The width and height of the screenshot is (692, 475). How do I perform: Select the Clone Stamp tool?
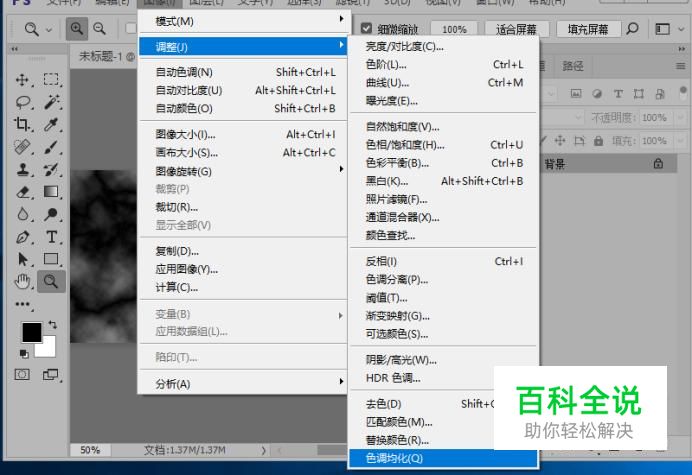point(23,169)
